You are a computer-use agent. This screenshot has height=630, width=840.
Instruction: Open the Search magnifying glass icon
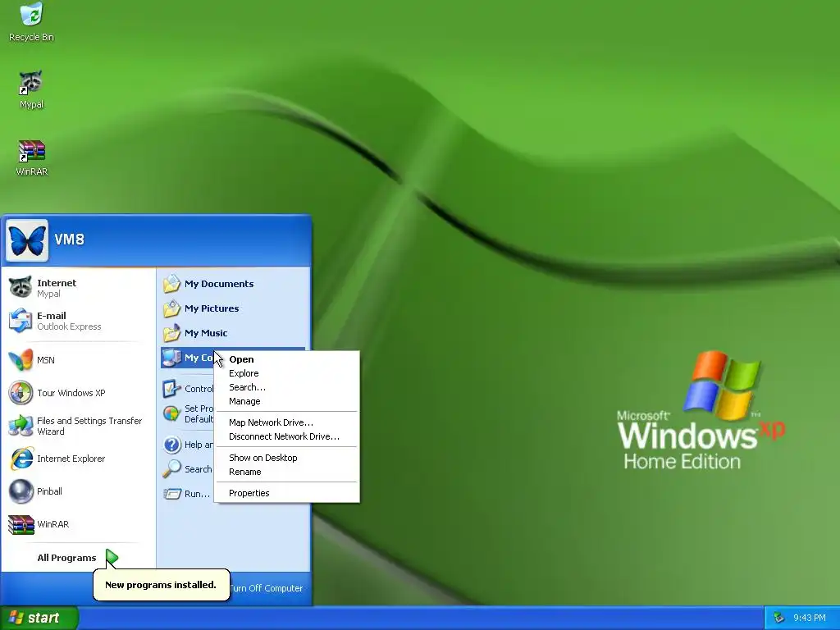pyautogui.click(x=171, y=468)
